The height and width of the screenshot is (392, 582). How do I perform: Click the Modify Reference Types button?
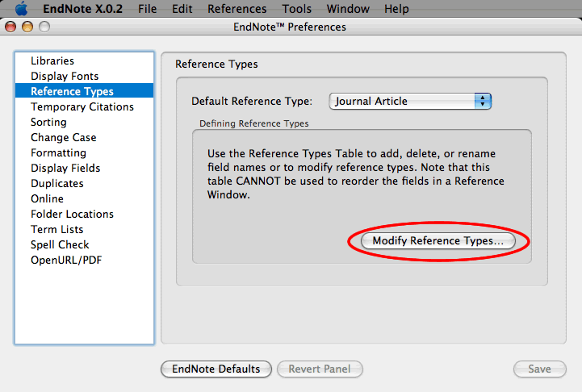438,241
